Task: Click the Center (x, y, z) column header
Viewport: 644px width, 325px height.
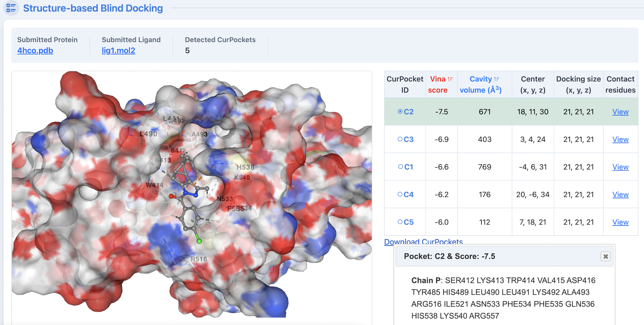Action: 533,84
